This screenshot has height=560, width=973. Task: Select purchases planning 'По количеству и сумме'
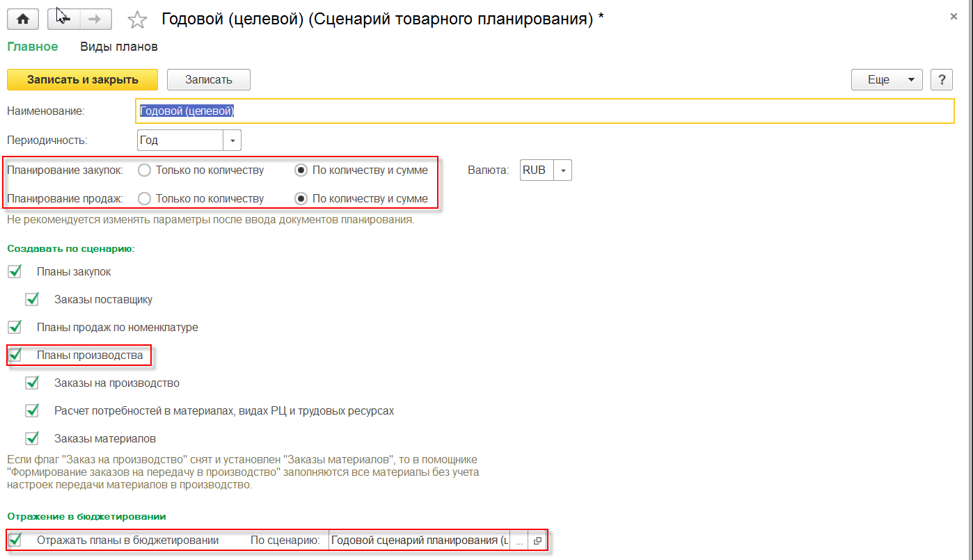coord(301,170)
